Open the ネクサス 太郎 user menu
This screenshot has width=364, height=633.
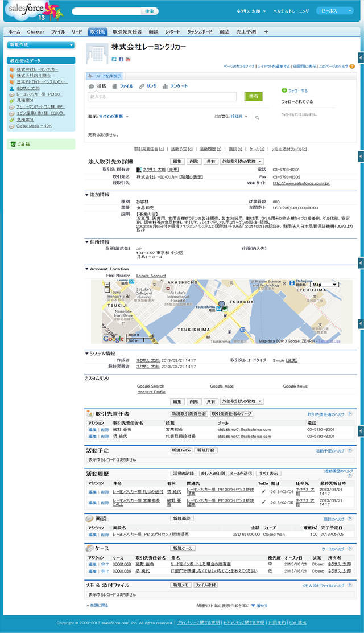tap(251, 11)
